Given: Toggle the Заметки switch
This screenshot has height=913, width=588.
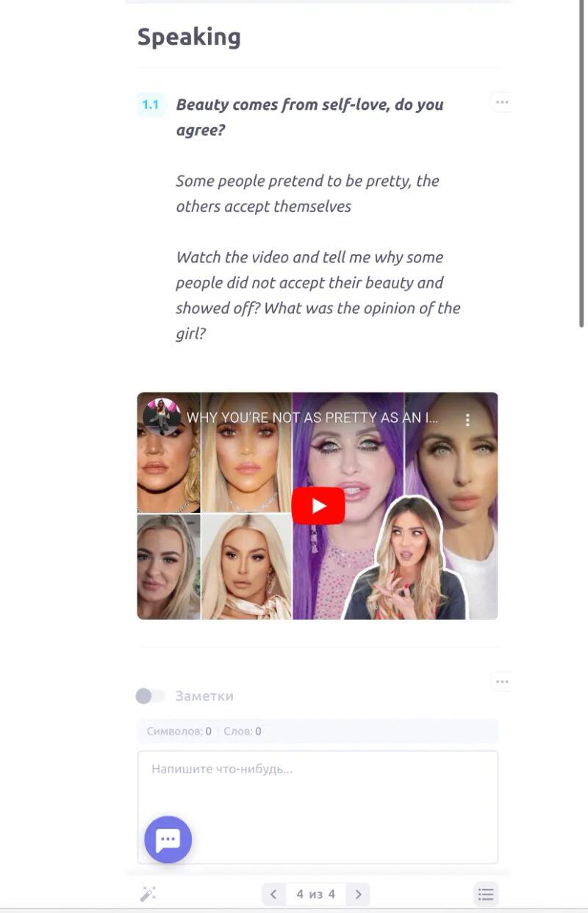Looking at the screenshot, I should click(x=151, y=695).
